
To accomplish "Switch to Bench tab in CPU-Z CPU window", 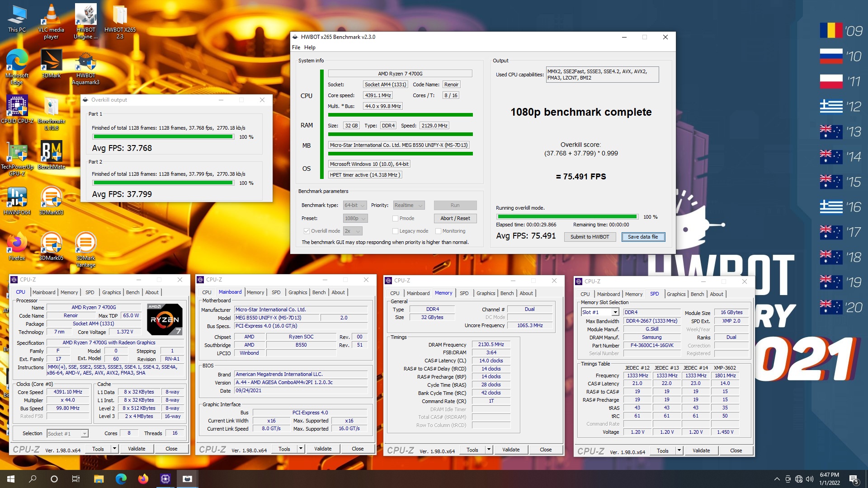I will [133, 292].
